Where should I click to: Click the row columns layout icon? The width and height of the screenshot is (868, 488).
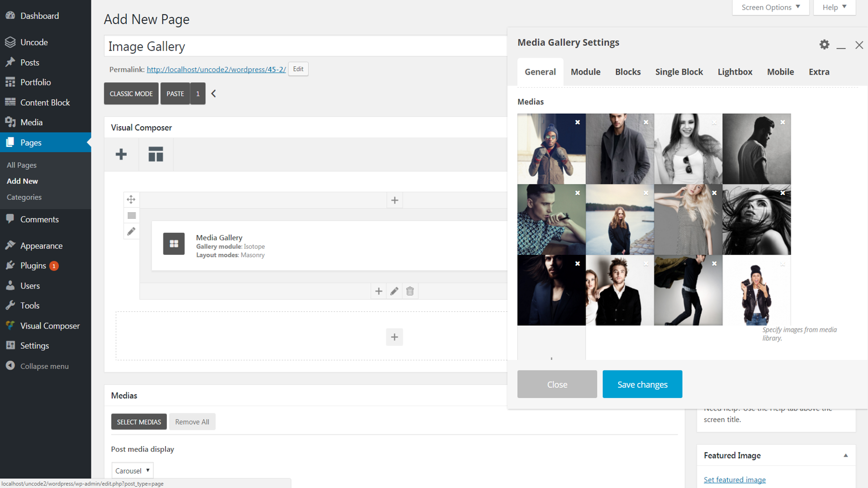pos(131,215)
